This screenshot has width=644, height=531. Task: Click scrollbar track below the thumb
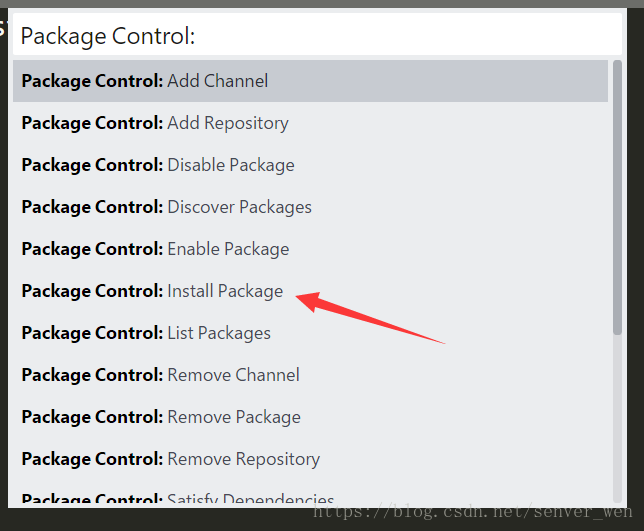(x=617, y=418)
